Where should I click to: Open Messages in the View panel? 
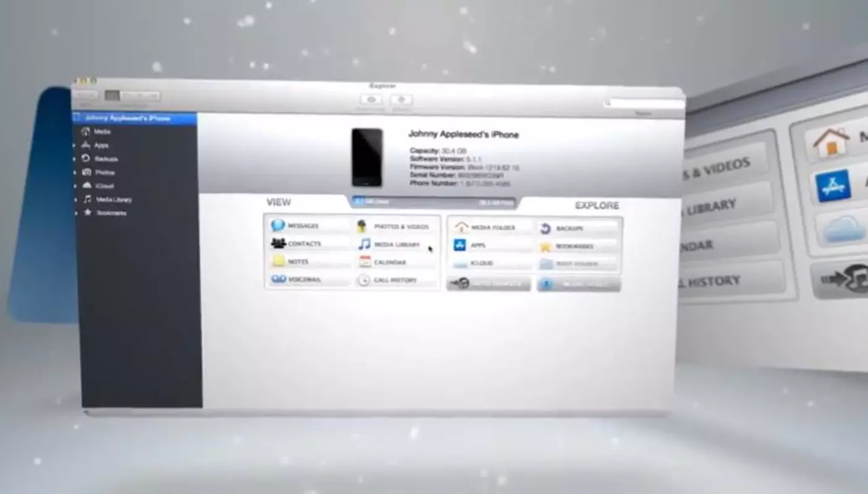coord(309,226)
